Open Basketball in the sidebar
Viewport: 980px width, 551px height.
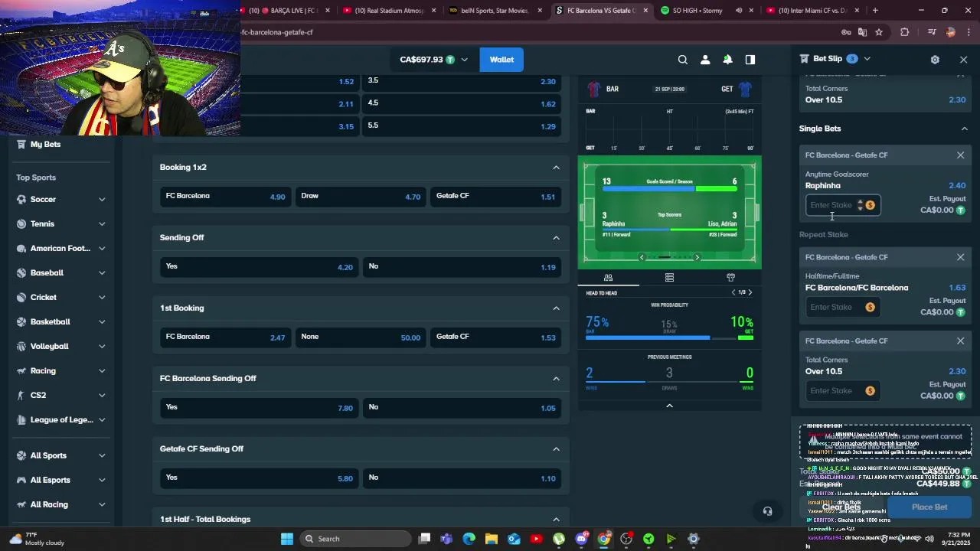(x=50, y=321)
